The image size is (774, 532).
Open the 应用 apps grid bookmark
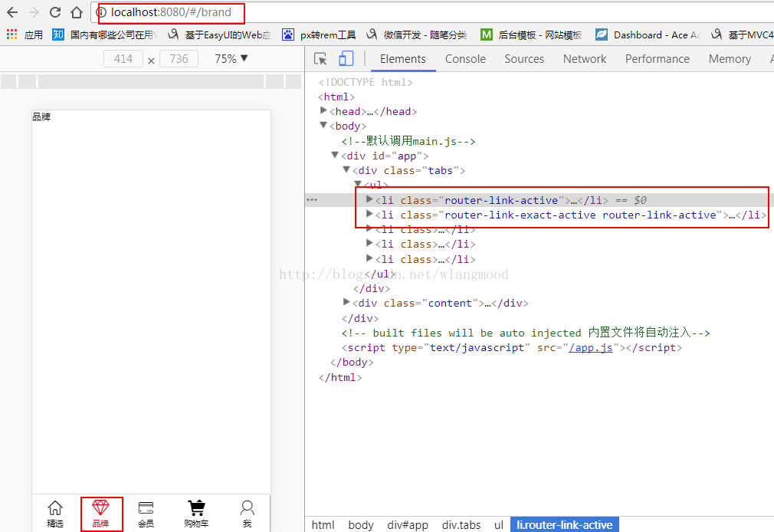pos(25,34)
